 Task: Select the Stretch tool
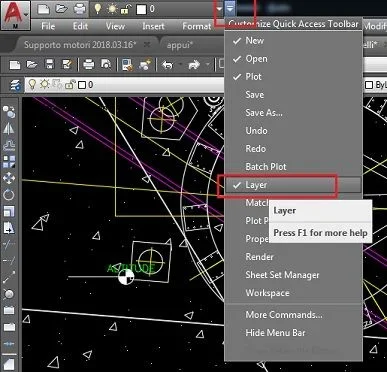coord(9,228)
